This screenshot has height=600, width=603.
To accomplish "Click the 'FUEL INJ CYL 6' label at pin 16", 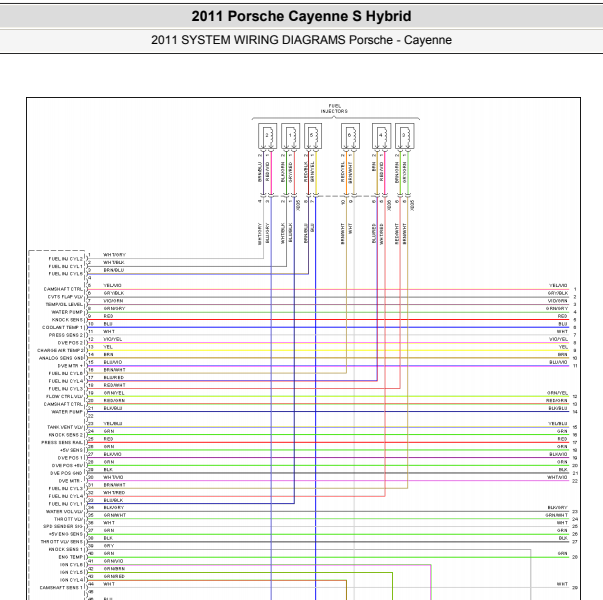I will 66,373.
